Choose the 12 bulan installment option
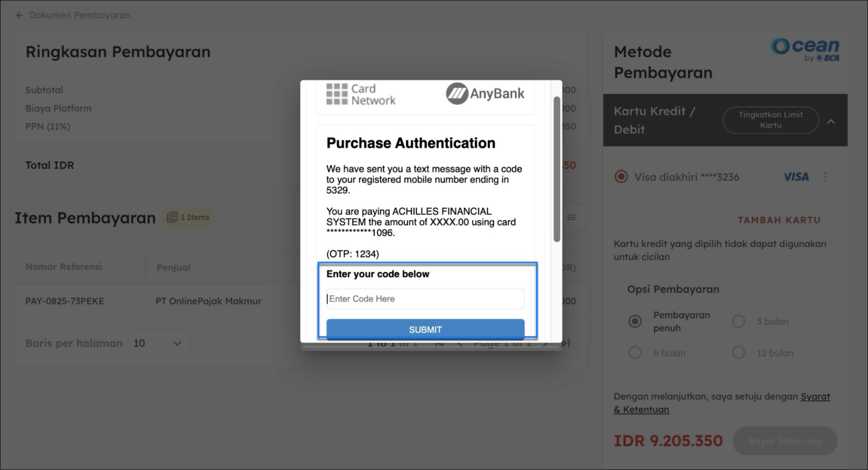This screenshot has width=868, height=470. point(738,353)
